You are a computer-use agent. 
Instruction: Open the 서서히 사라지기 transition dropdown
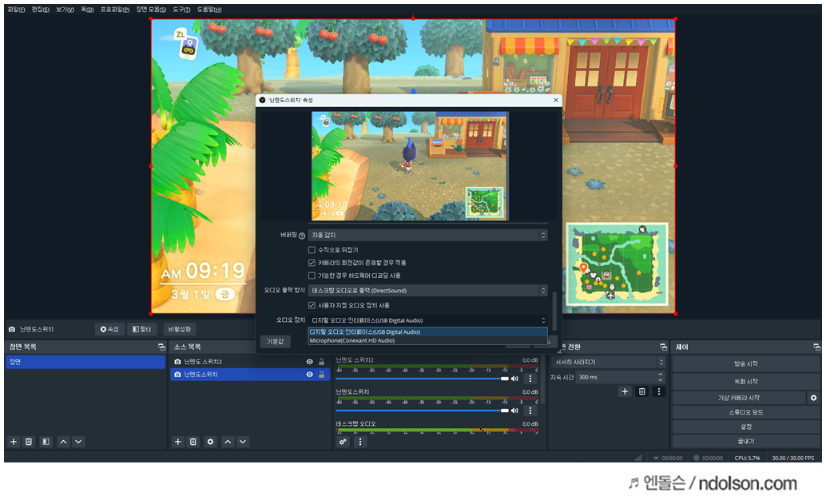(x=609, y=363)
